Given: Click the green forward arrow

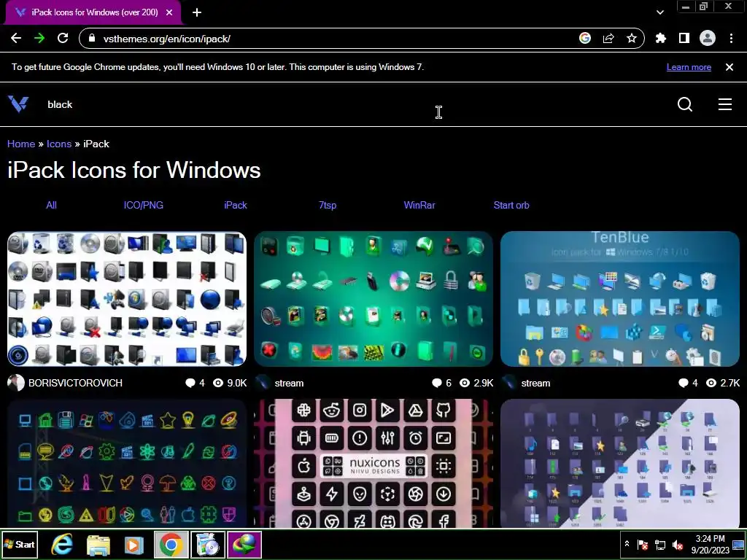Looking at the screenshot, I should [39, 38].
